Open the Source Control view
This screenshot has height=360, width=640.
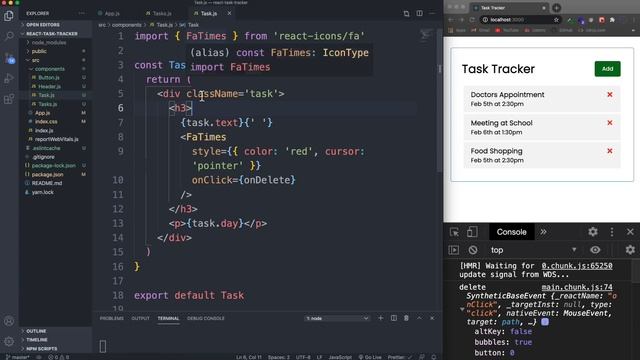coord(9,58)
